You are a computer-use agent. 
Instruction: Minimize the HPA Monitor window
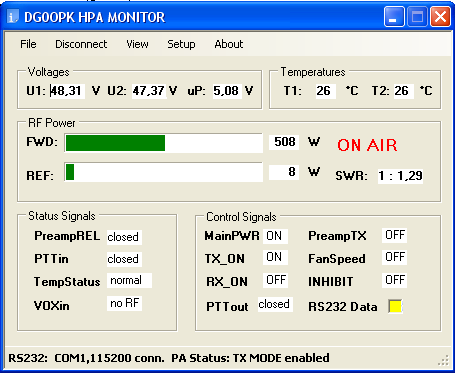(x=394, y=17)
